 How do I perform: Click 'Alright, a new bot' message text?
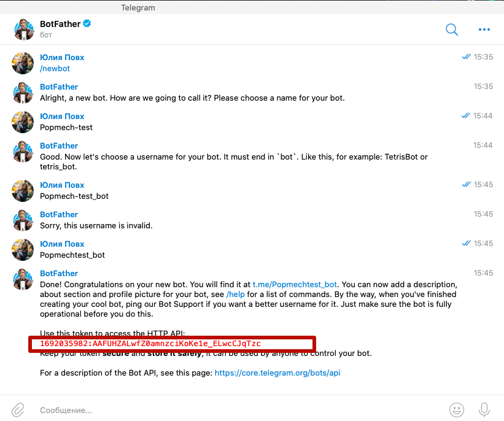coord(192,98)
